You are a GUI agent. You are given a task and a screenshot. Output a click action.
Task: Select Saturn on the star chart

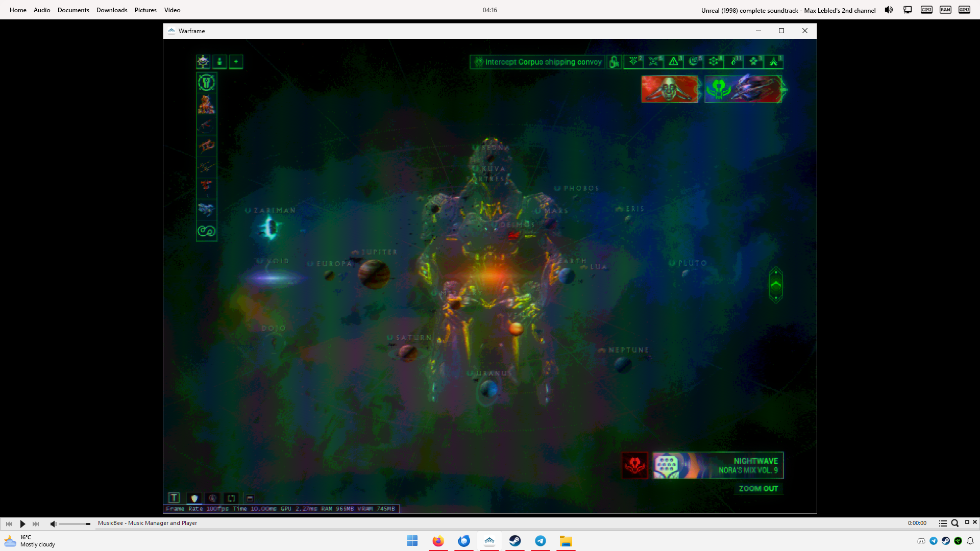(408, 352)
